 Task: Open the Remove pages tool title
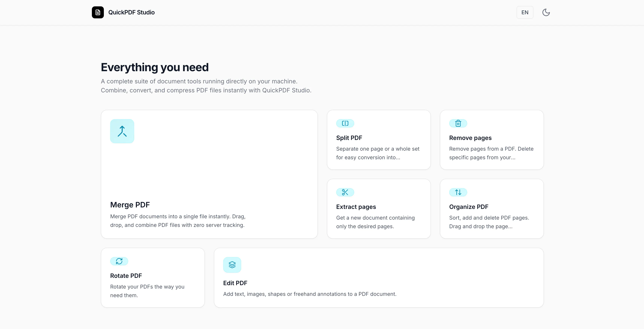[x=470, y=138]
